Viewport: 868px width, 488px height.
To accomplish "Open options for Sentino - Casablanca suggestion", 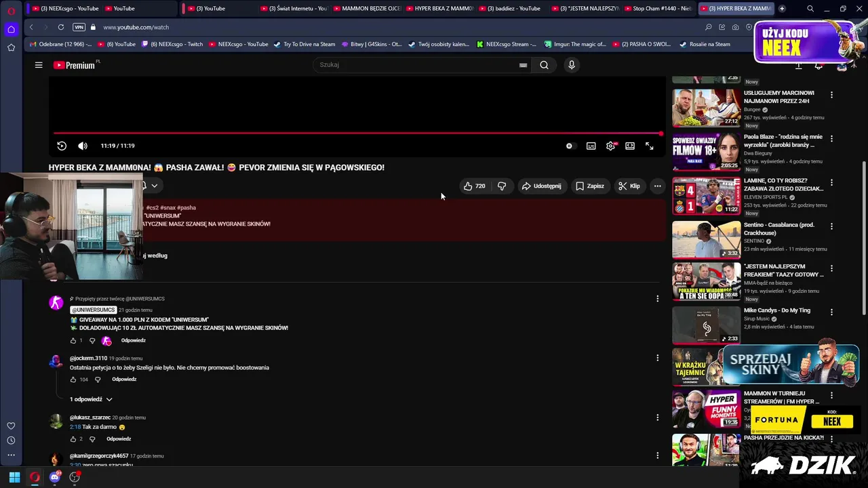I will point(831,226).
